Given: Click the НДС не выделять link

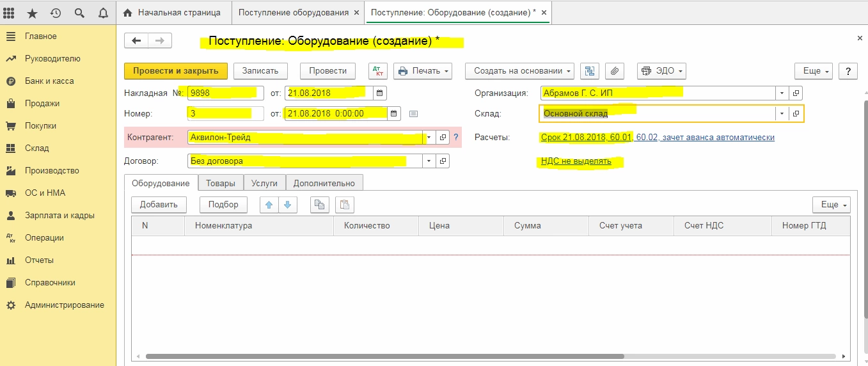Looking at the screenshot, I should 576,161.
